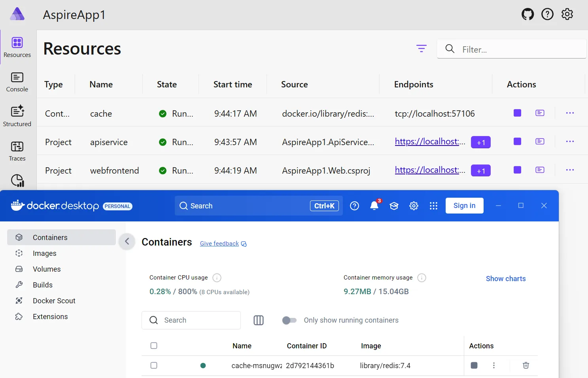Open filter options on the Resources page
The image size is (588, 378).
click(x=421, y=48)
